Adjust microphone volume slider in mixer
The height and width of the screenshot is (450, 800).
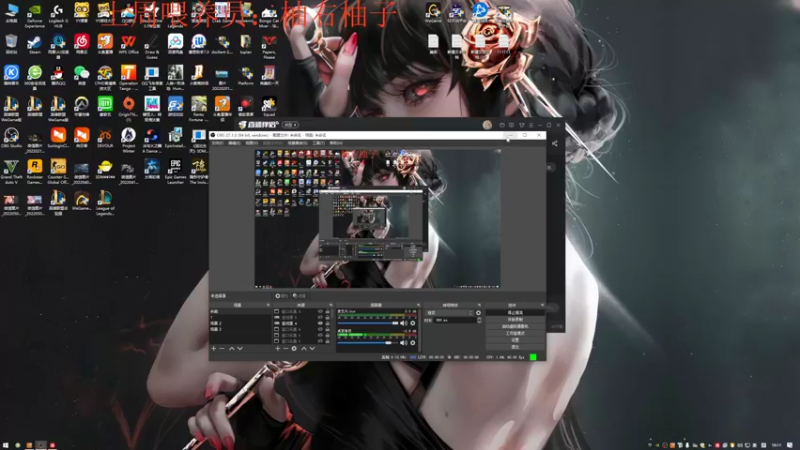(x=368, y=323)
